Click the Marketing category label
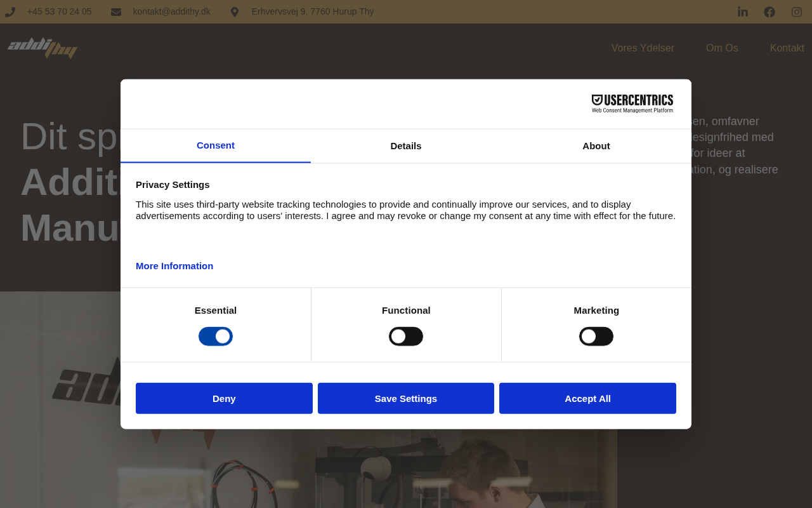 click(x=596, y=311)
